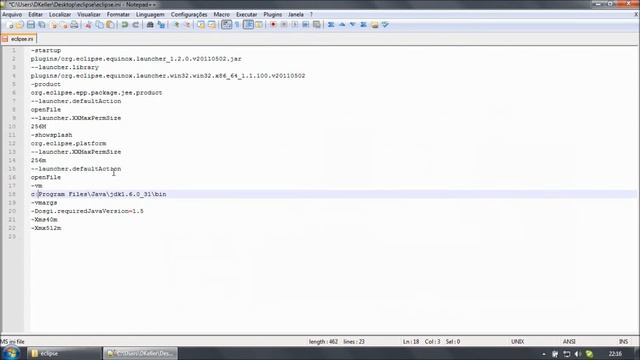Switch to eclipse folder taskbar button
Viewport: 640px width, 360px height.
click(64, 353)
